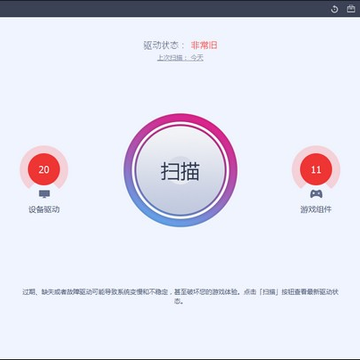The width and height of the screenshot is (360, 360).
Task: Select the gamepad icon above 游戏组件
Action: click(x=316, y=194)
